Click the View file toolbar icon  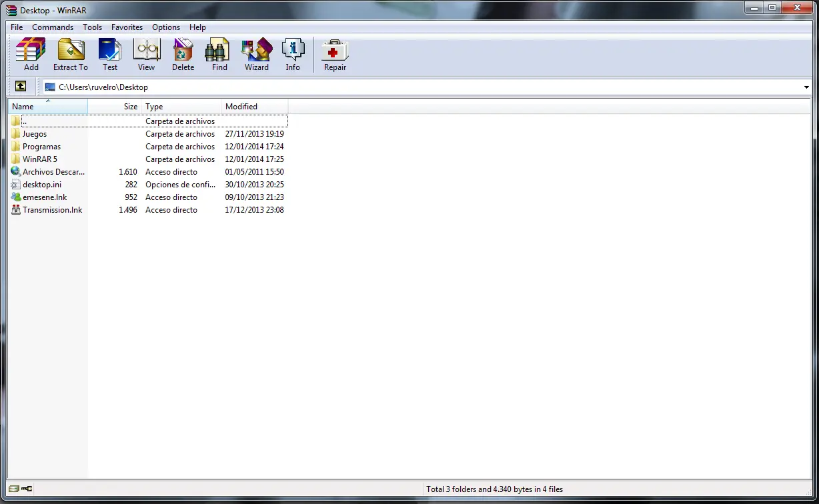click(146, 50)
